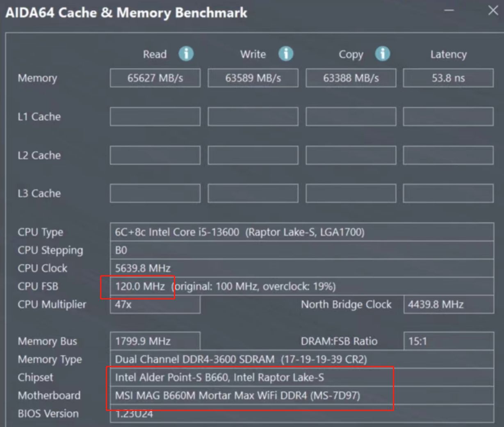Click the empty L1 Cache Read field
Viewport: 504px width, 427px height.
pyautogui.click(x=155, y=116)
